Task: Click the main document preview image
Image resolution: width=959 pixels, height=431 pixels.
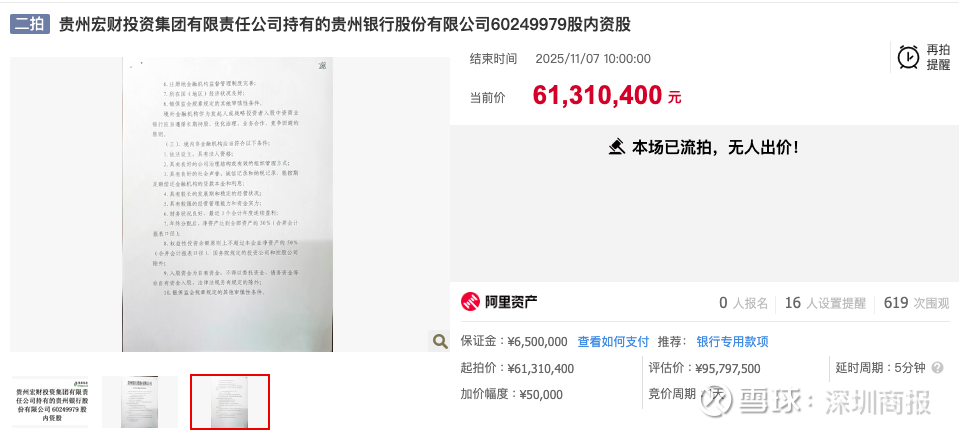Action: point(228,204)
